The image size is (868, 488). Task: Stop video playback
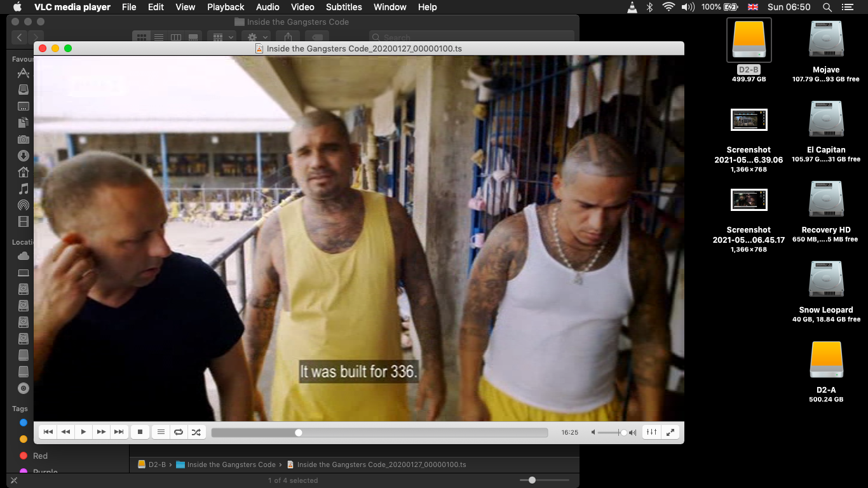tap(140, 432)
